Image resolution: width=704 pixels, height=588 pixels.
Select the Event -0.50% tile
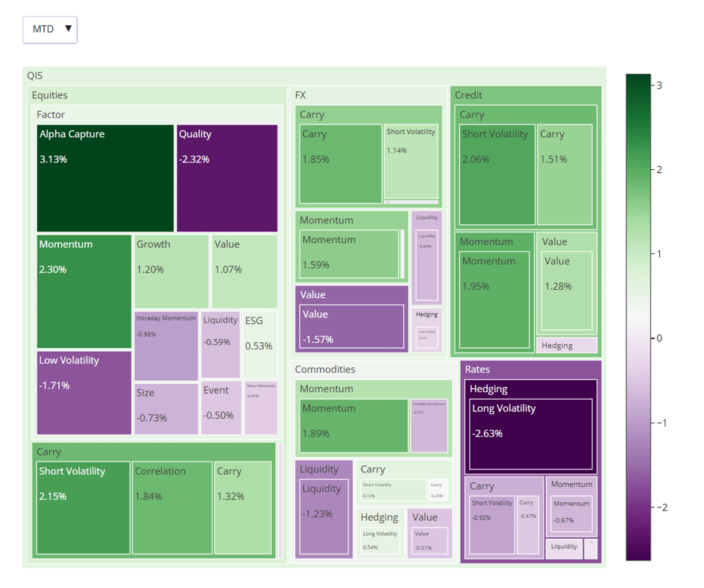(x=221, y=408)
